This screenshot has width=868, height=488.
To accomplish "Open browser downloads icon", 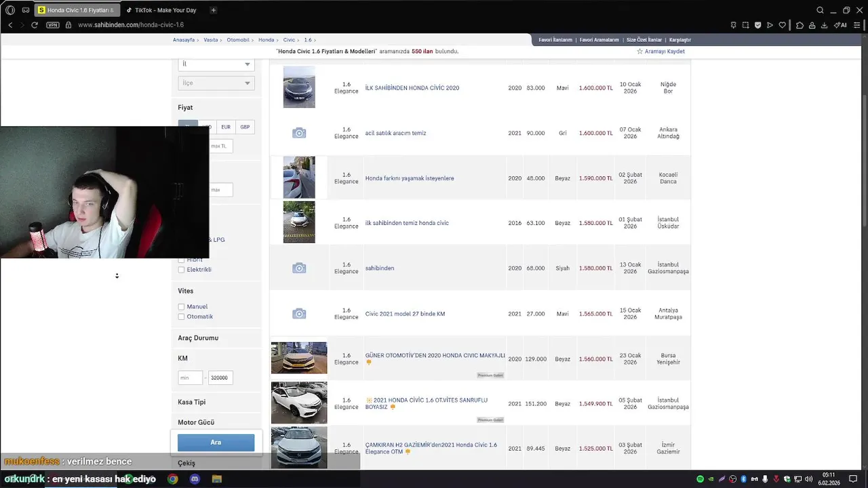I will tap(824, 25).
